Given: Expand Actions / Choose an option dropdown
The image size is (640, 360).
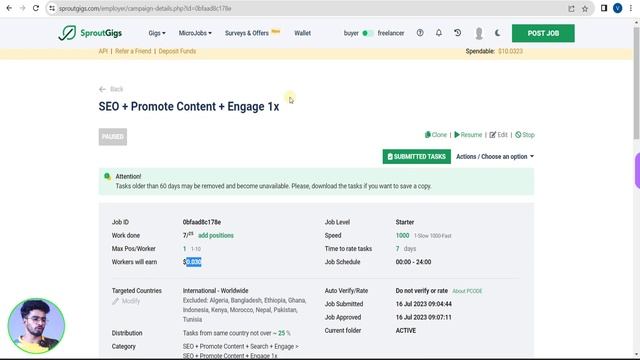Looking at the screenshot, I should (495, 157).
